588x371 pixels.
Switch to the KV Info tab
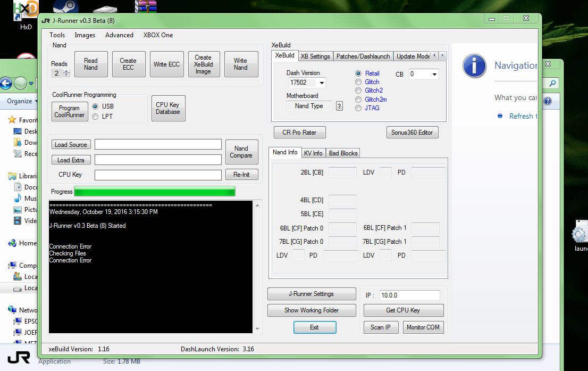313,153
